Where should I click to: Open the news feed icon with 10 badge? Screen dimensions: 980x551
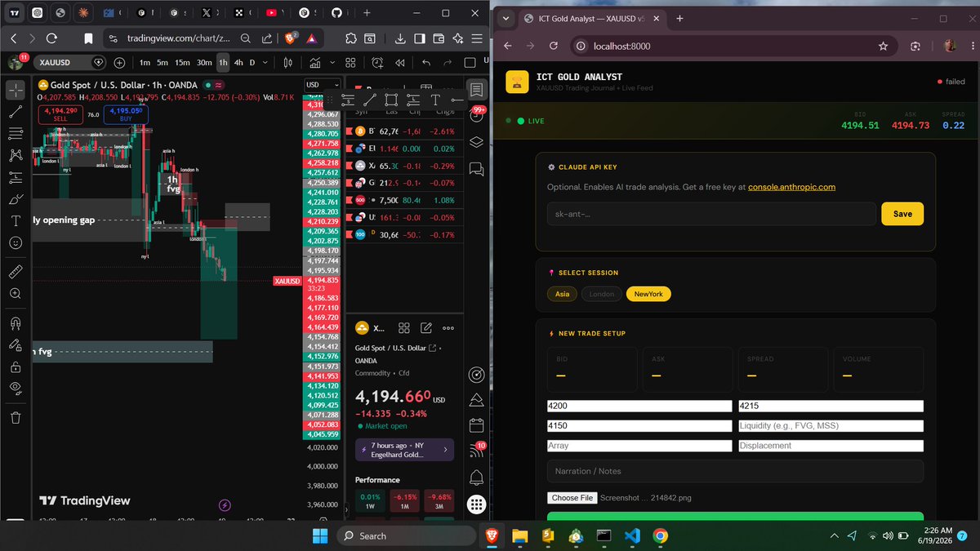477,450
